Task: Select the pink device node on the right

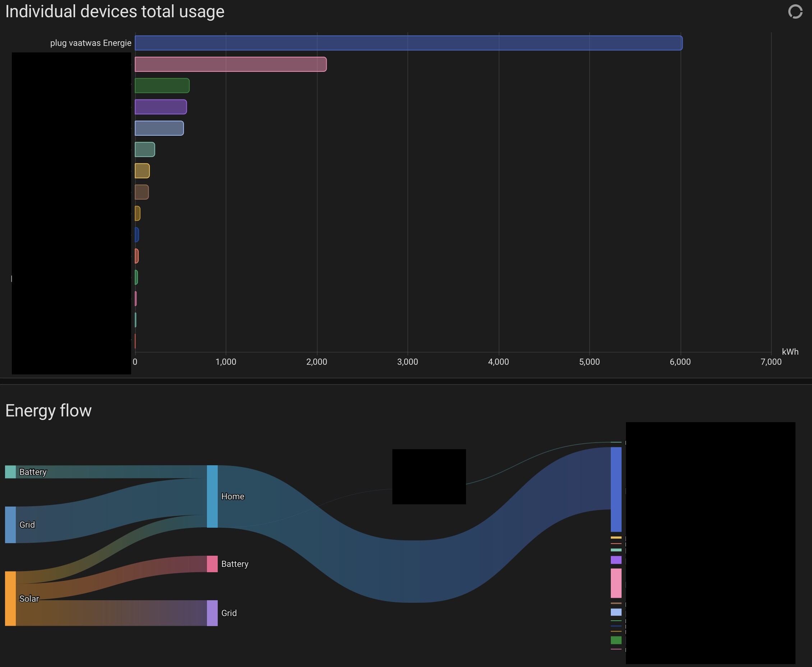Action: (x=616, y=583)
